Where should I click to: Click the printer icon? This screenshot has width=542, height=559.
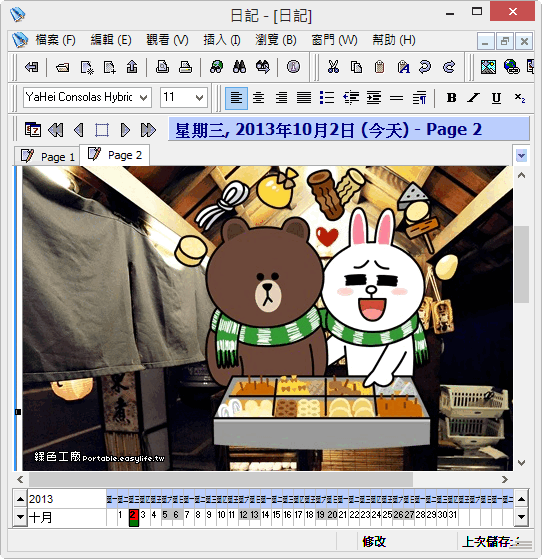185,67
